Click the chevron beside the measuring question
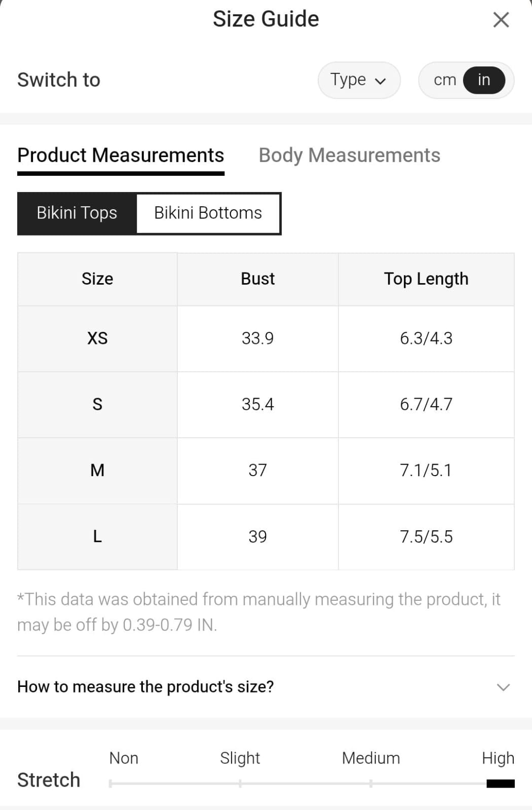This screenshot has width=532, height=810. coord(503,687)
